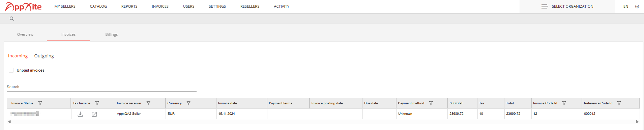This screenshot has height=130, width=644.
Task: Open the EN language selector
Action: point(626,6)
